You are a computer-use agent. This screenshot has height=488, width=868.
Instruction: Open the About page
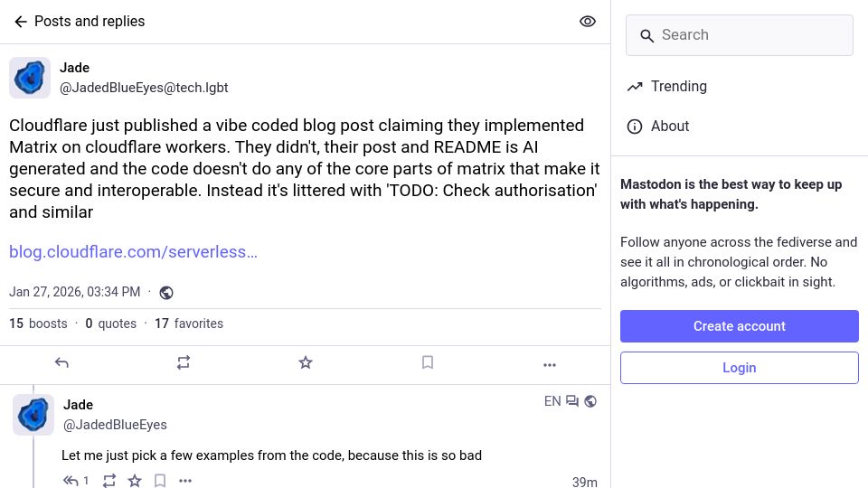(x=657, y=127)
